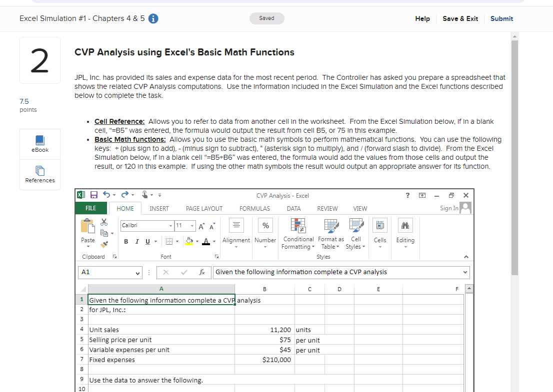Click the Insert Function fx icon
Image resolution: width=553 pixels, height=392 pixels.
[x=202, y=273]
